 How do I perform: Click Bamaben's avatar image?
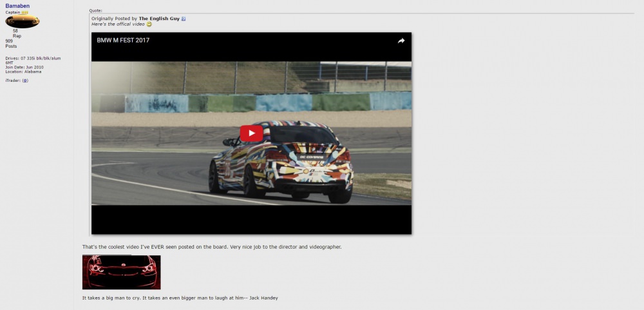tap(22, 21)
